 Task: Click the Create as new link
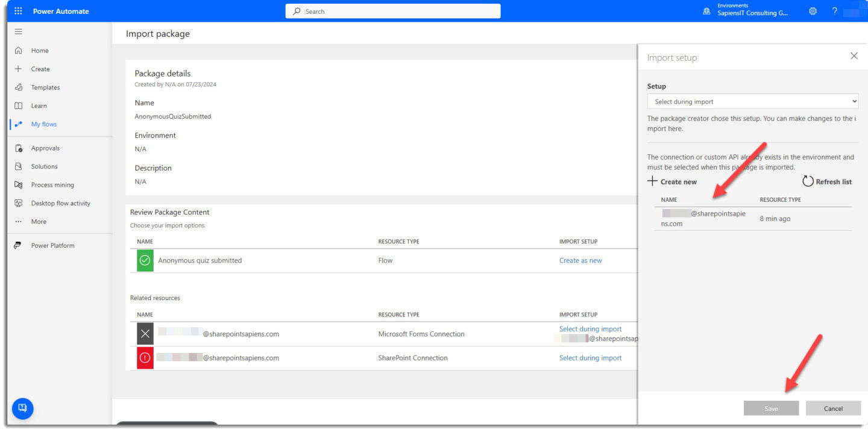tap(580, 261)
